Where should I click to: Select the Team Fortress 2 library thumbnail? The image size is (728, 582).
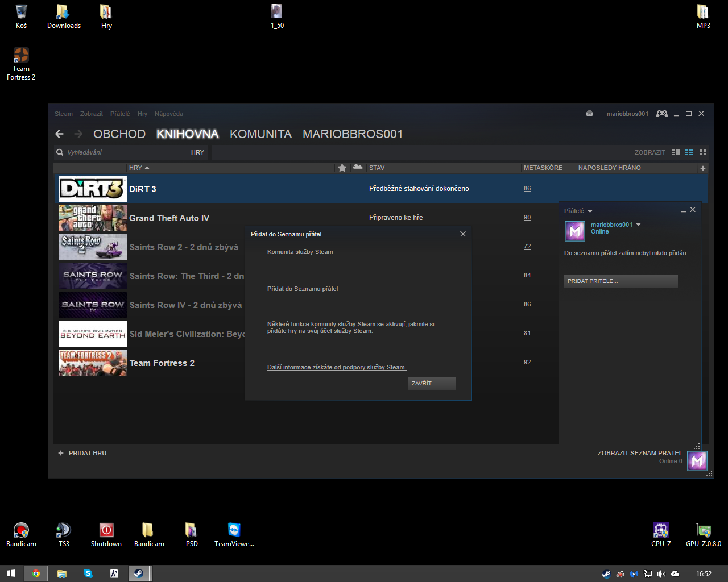coord(93,363)
